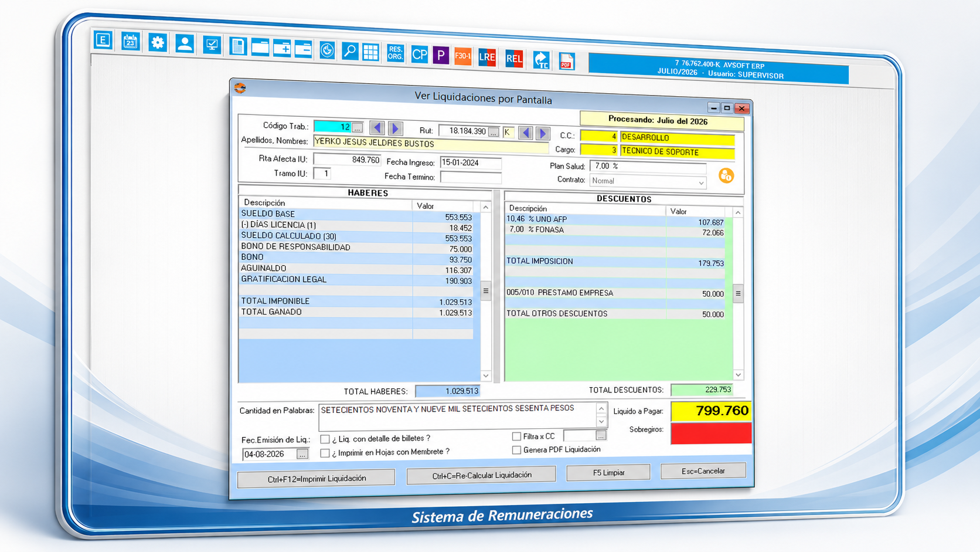Viewport: 980px width, 552px height.
Task: Click the folder with plus icon
Action: pyautogui.click(x=282, y=49)
